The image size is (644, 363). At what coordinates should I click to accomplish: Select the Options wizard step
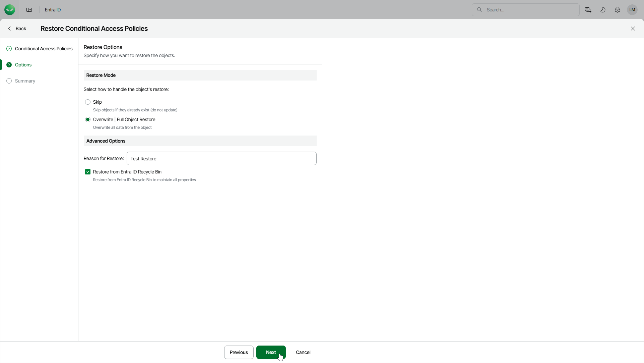(23, 65)
